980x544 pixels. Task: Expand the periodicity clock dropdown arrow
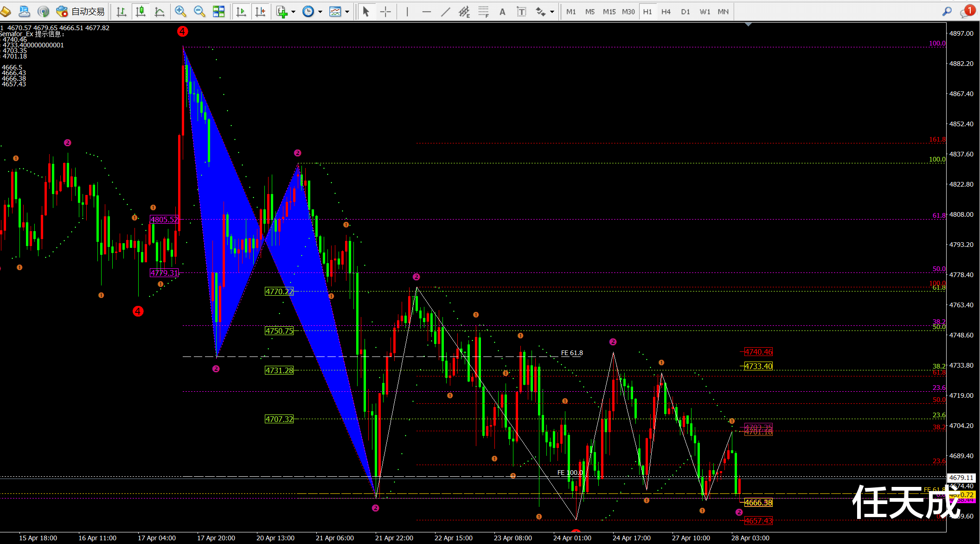(320, 12)
